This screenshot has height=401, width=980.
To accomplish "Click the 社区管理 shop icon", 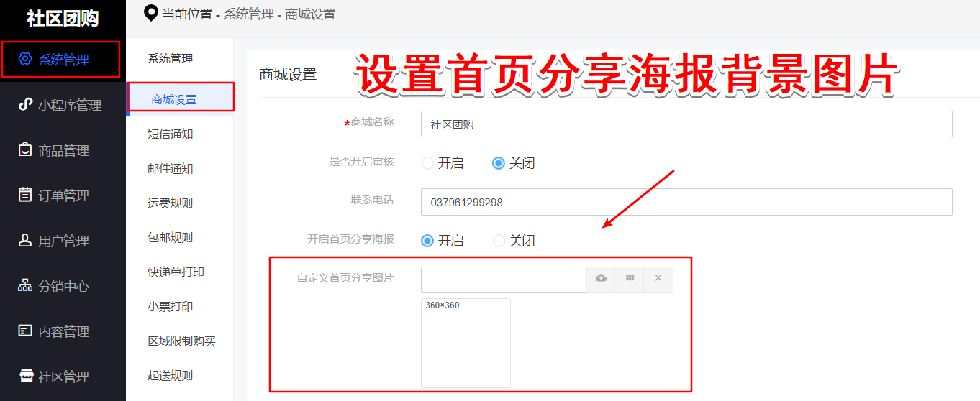I will [25, 376].
